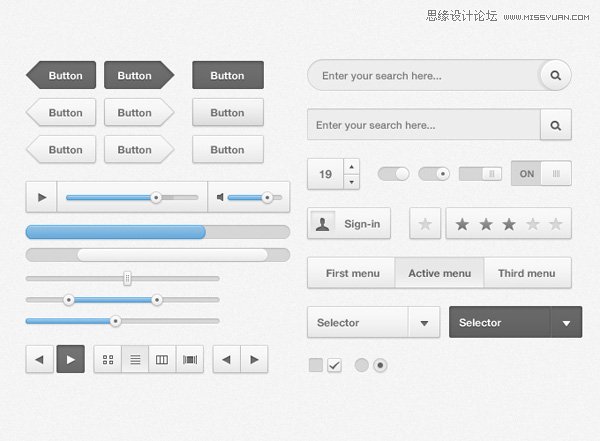Click the playback progress slider knob
Viewport: 600px width, 441px height.
[x=156, y=198]
